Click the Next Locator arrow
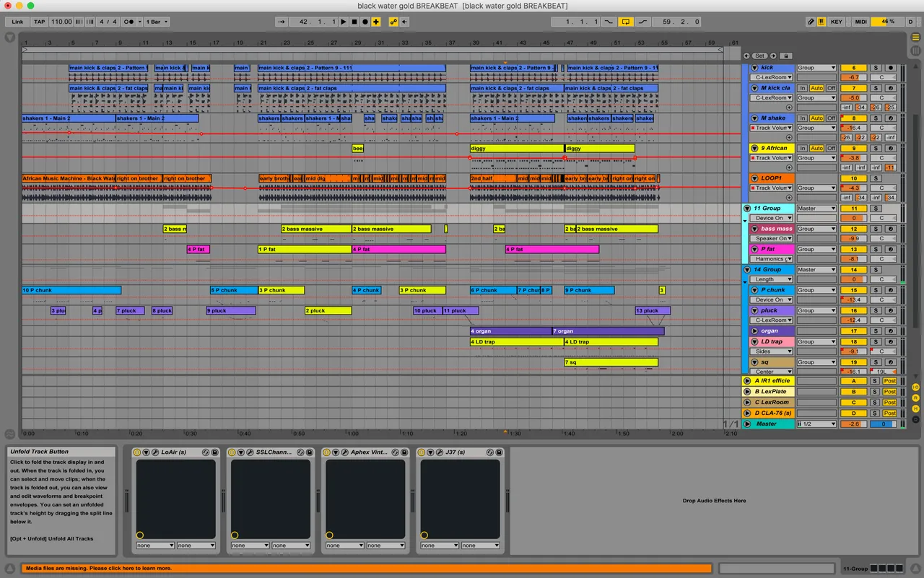The height and width of the screenshot is (578, 924). [773, 56]
